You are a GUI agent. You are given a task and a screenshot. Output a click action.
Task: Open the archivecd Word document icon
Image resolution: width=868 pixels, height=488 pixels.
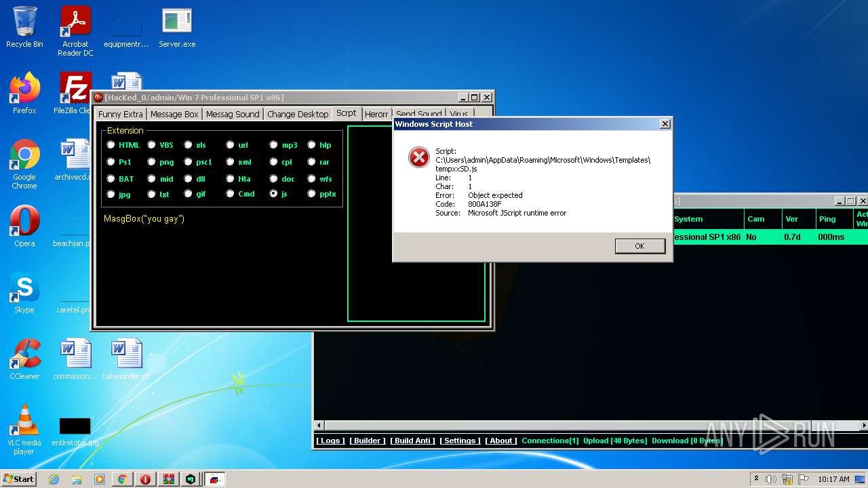(x=73, y=161)
